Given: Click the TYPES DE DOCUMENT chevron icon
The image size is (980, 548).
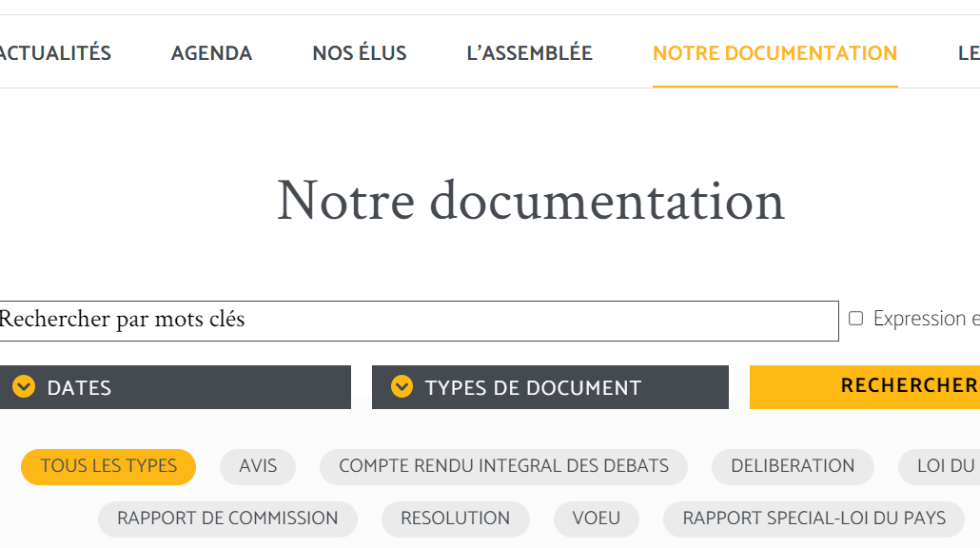Looking at the screenshot, I should point(402,387).
